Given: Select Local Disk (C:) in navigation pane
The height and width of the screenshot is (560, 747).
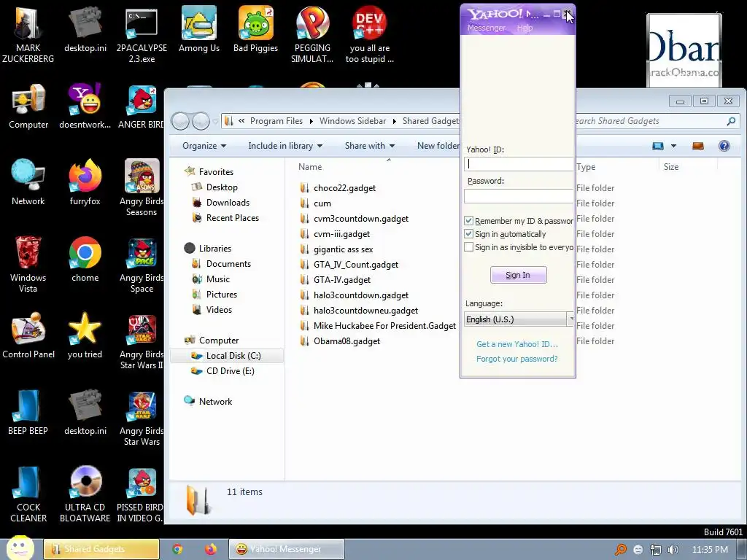Looking at the screenshot, I should coord(228,356).
